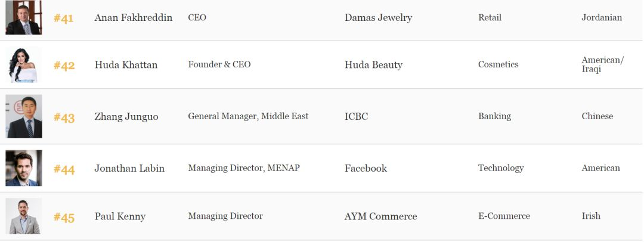This screenshot has height=242, width=644.
Task: Click Paul Kenny's profile picture
Action: 23,216
